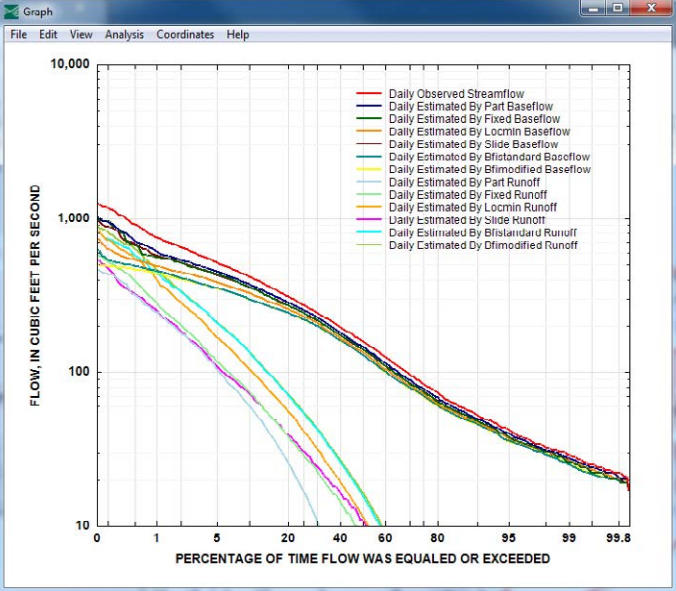Open the View menu
The image size is (676, 591).
coord(81,34)
